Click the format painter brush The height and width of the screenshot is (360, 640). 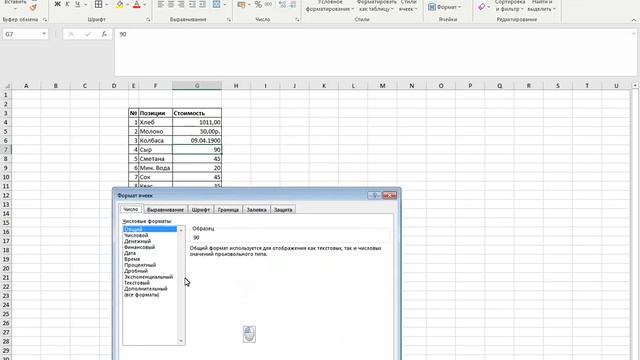[33, 7]
